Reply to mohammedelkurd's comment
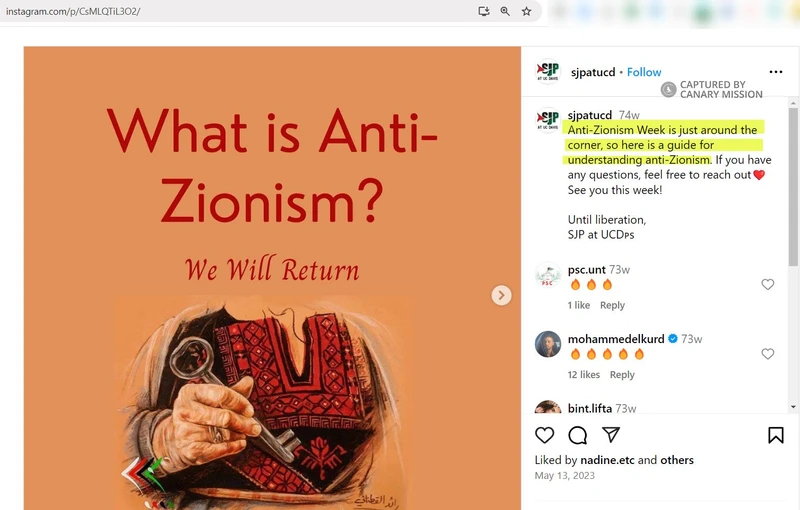The height and width of the screenshot is (510, 800). [x=622, y=374]
